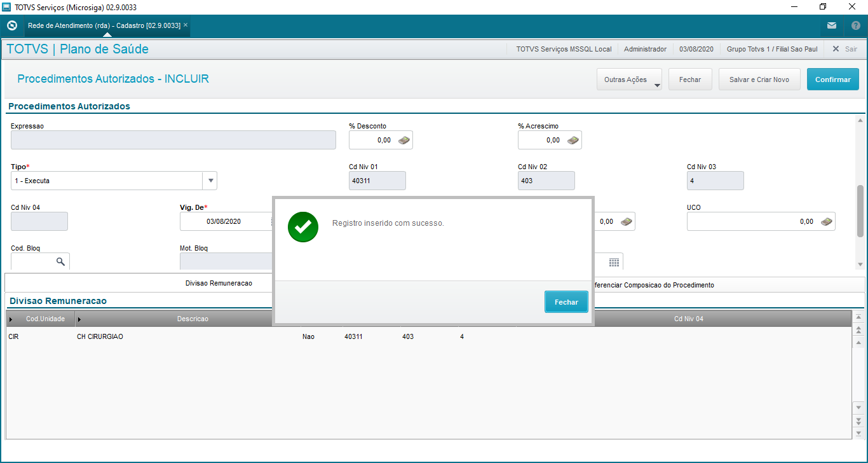Click the arrow marker in Cod.Unidade column header
Image resolution: width=868 pixels, height=463 pixels.
click(11, 319)
